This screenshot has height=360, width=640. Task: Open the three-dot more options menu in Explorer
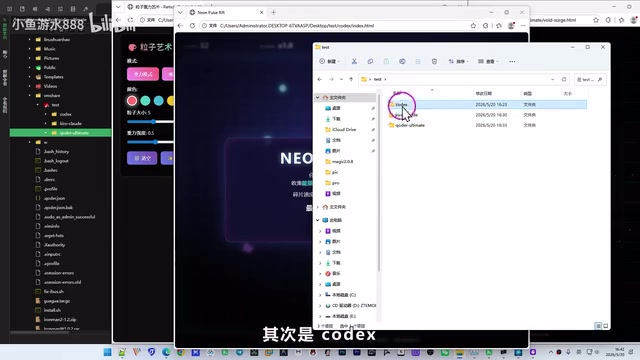[x=512, y=61]
